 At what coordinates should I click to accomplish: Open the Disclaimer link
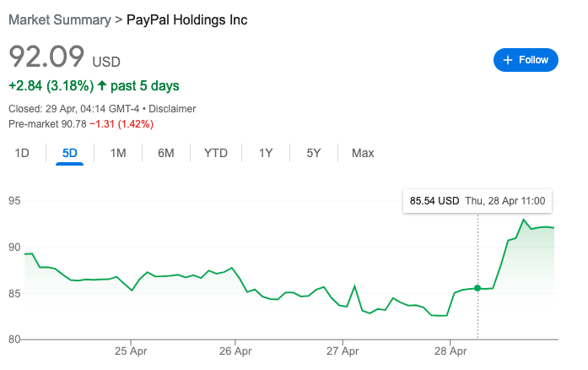click(172, 109)
